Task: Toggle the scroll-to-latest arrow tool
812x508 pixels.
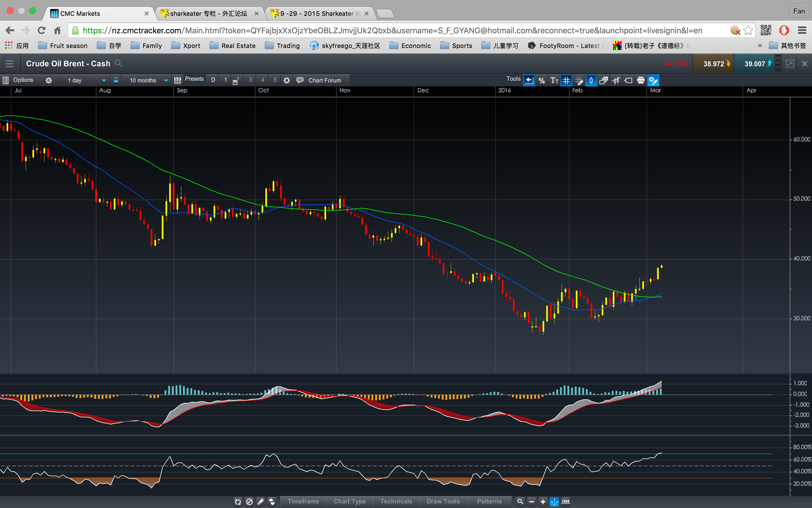Action: 529,80
